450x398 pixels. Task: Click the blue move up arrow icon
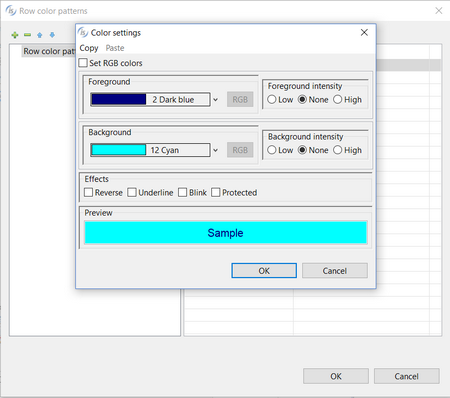[x=40, y=35]
